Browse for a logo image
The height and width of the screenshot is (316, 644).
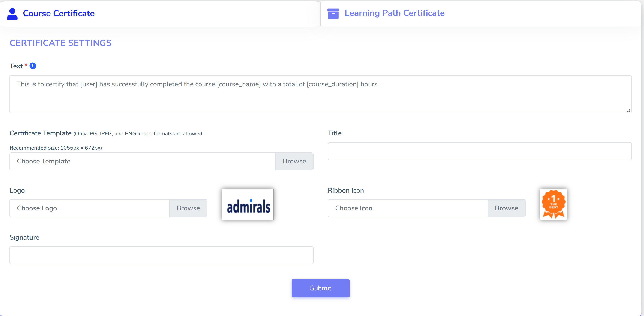(188, 208)
